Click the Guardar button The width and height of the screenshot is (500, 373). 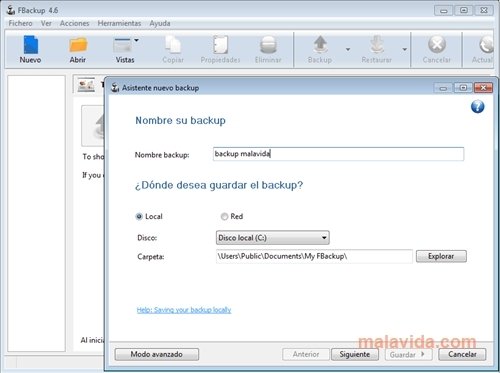409,354
